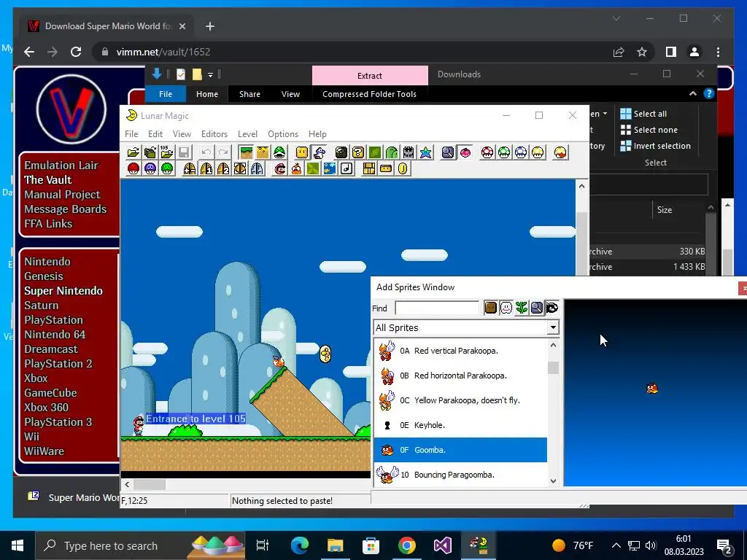
Task: Click the green arch-shaped toolbar icon
Action: [x=392, y=152]
